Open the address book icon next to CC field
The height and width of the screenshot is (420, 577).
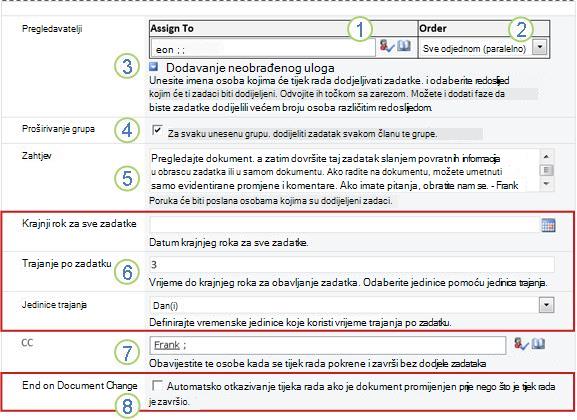click(538, 343)
